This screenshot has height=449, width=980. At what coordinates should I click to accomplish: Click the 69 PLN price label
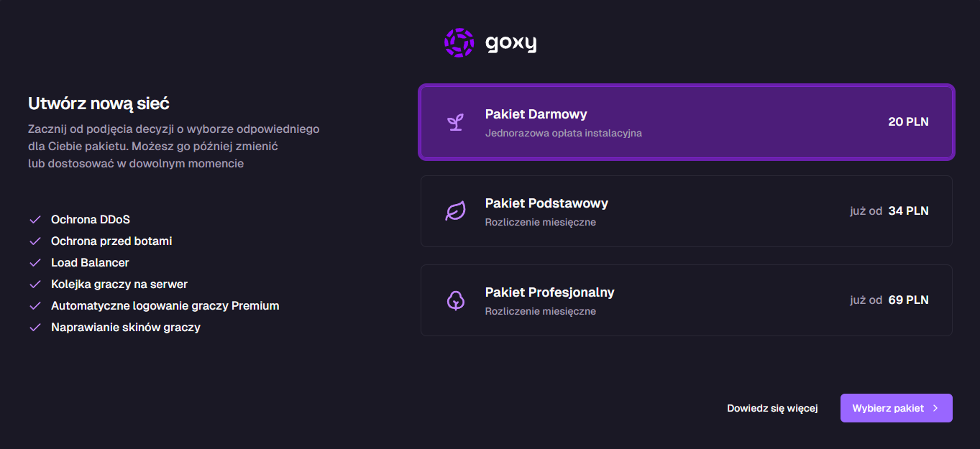tap(908, 300)
